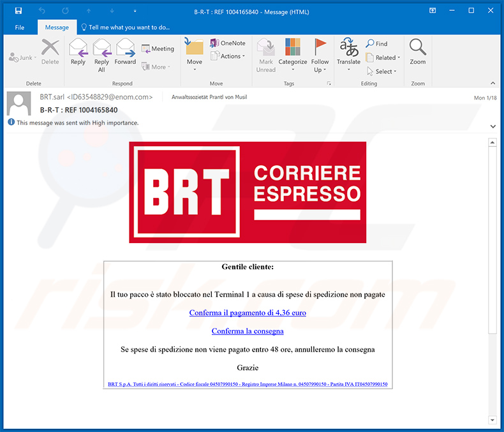Send the message to OneNote
The image size is (504, 432).
pyautogui.click(x=228, y=43)
